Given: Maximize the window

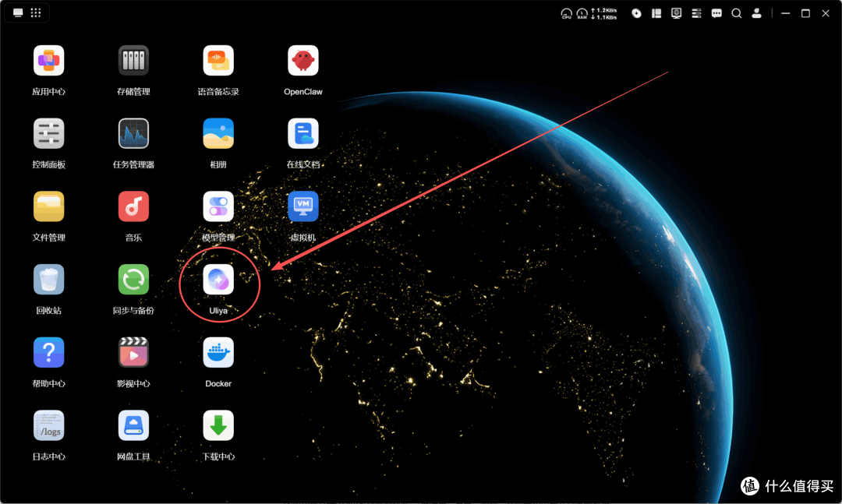Looking at the screenshot, I should (x=805, y=13).
